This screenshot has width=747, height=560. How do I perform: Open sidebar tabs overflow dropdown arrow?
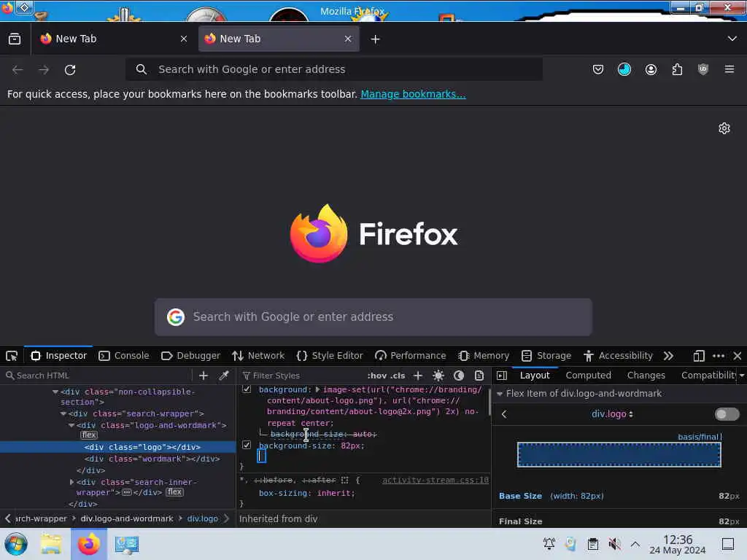(x=742, y=376)
